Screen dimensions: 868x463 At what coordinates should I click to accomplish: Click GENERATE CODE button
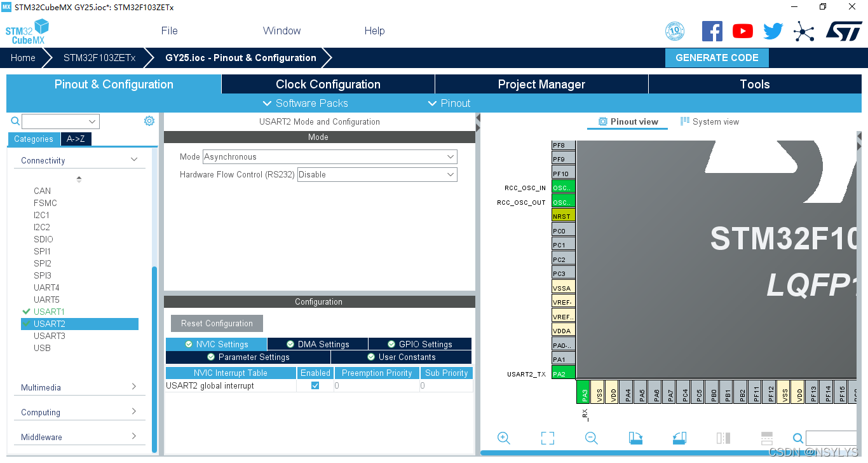tap(717, 58)
